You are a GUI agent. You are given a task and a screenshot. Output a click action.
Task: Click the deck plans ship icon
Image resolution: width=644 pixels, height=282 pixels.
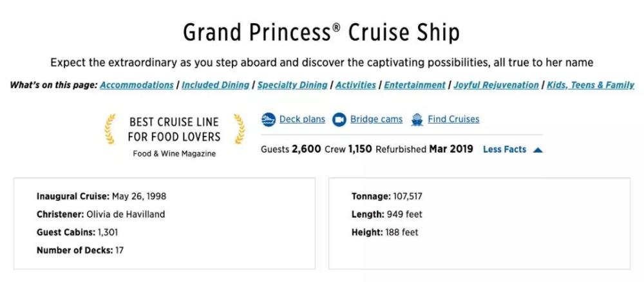(269, 119)
